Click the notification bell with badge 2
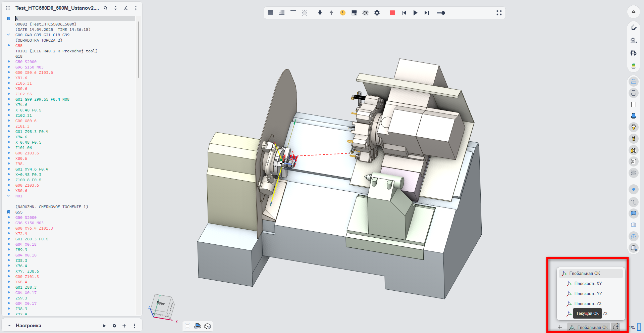This screenshot has height=333, width=644. click(615, 327)
